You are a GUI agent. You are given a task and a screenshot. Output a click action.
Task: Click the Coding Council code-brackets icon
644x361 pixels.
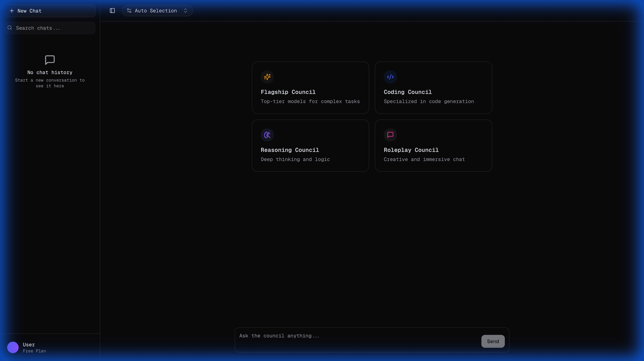(x=390, y=77)
